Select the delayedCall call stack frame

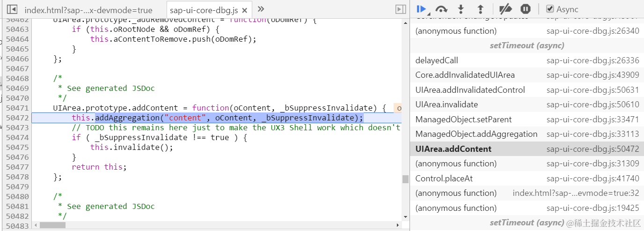point(527,60)
